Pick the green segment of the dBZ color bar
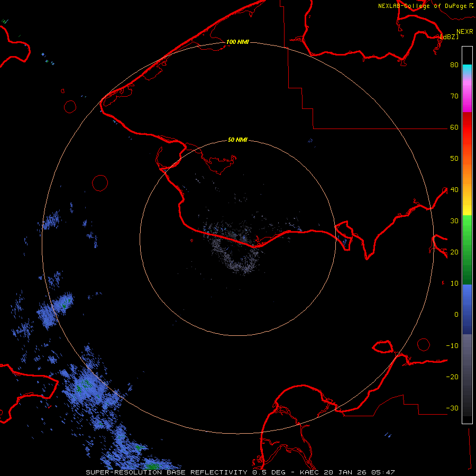476x476 pixels. [x=467, y=250]
